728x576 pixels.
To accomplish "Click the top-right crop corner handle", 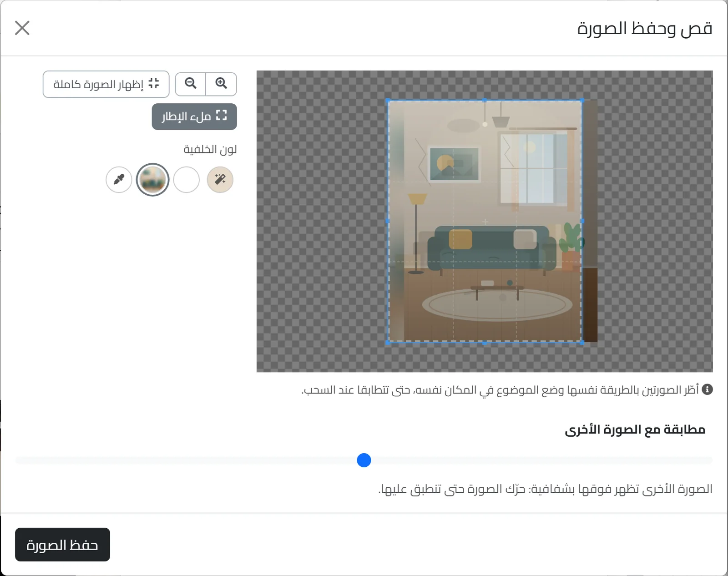I will tap(582, 100).
